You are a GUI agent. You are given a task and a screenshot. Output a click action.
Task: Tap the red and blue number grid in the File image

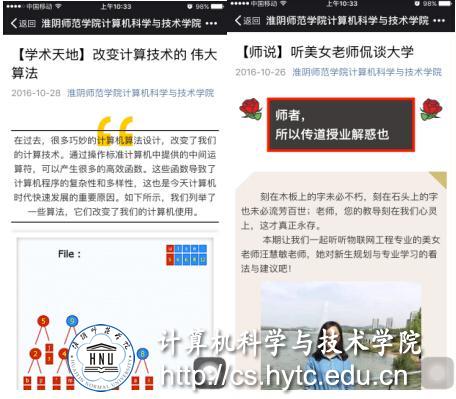point(186,255)
